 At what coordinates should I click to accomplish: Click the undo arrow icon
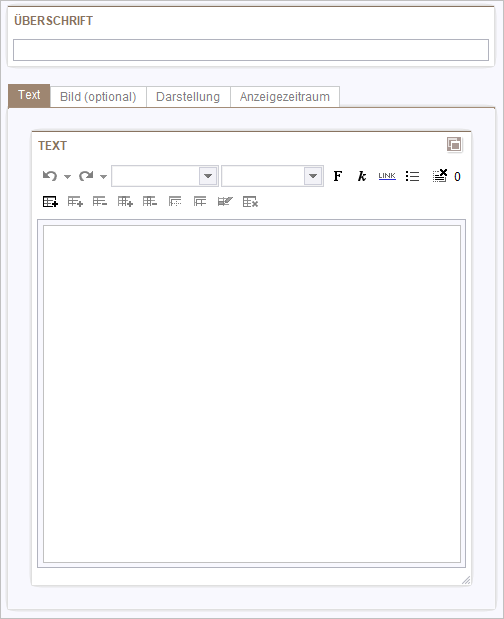point(50,176)
